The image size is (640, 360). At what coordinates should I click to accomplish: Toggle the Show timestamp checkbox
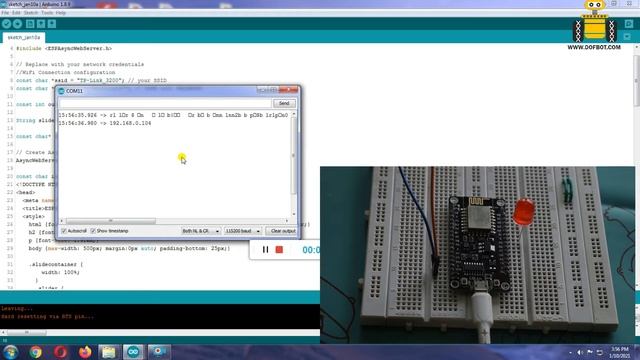click(x=93, y=231)
